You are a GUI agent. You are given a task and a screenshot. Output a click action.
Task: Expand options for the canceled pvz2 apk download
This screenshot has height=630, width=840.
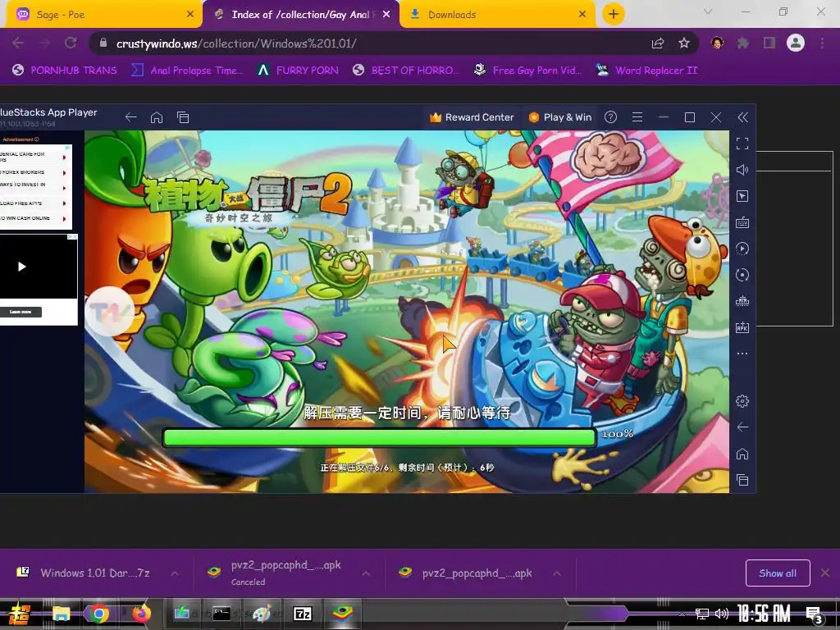[366, 573]
